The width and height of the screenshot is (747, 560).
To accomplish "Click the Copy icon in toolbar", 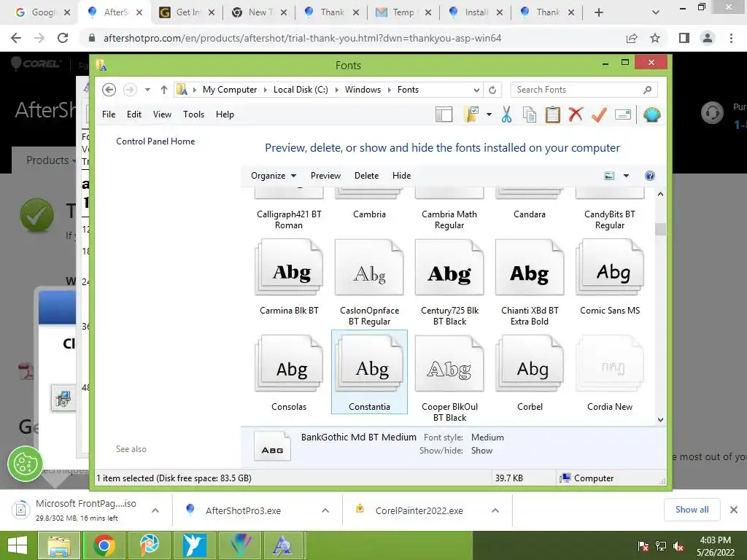I will tap(530, 114).
